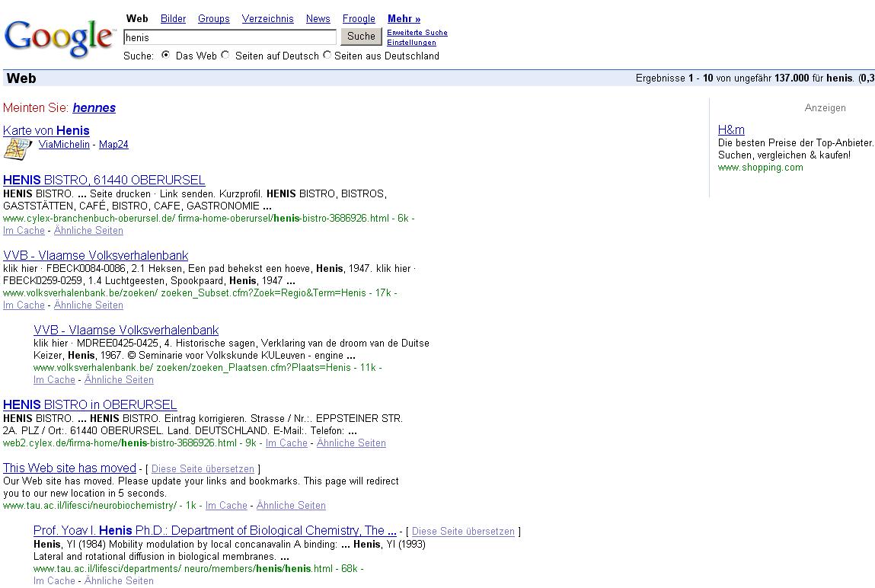Open Prof. Yoav I. Henis Ph.D. result
This screenshot has height=588, width=875.
215,530
